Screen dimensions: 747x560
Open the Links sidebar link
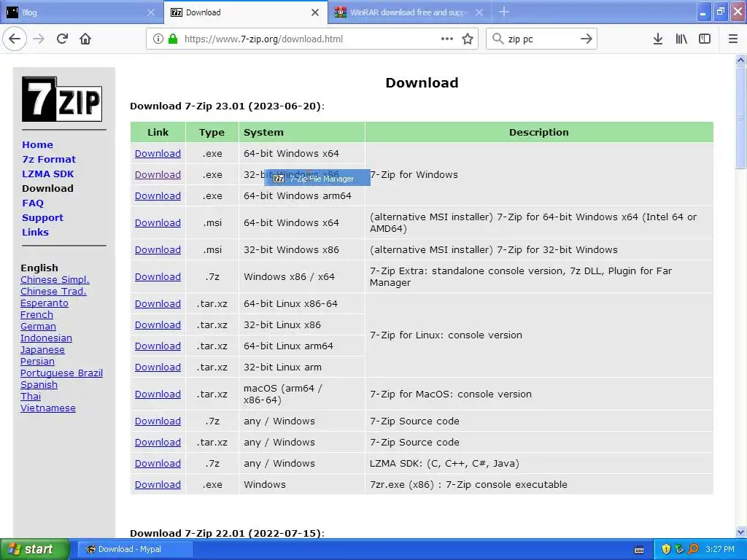click(x=35, y=233)
